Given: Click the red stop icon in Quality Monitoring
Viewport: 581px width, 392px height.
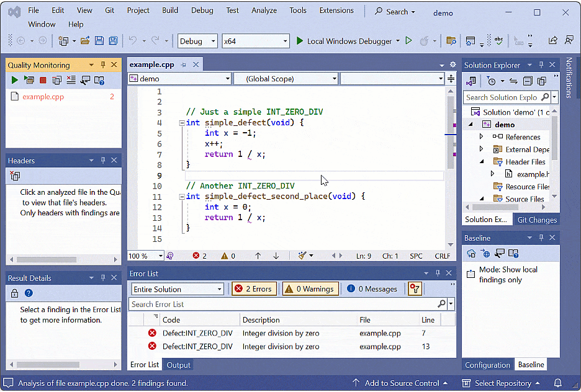Looking at the screenshot, I should (x=43, y=81).
